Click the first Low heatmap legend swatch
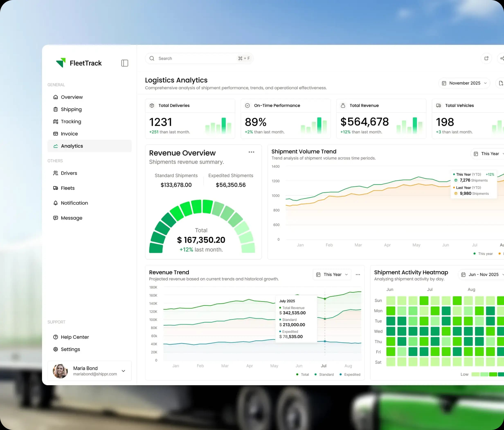Screen dimensions: 504x430 pos(475,374)
